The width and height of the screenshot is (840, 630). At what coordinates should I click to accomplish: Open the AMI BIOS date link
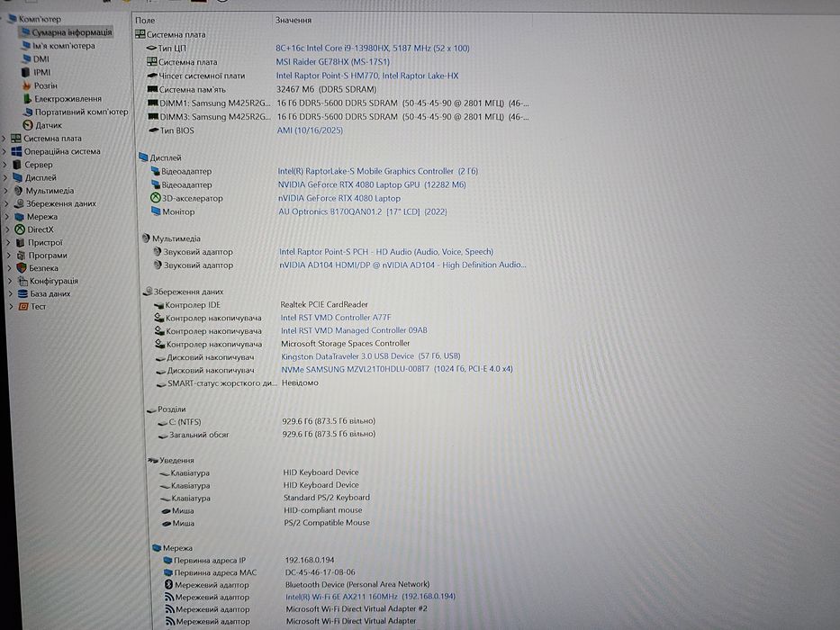[310, 130]
